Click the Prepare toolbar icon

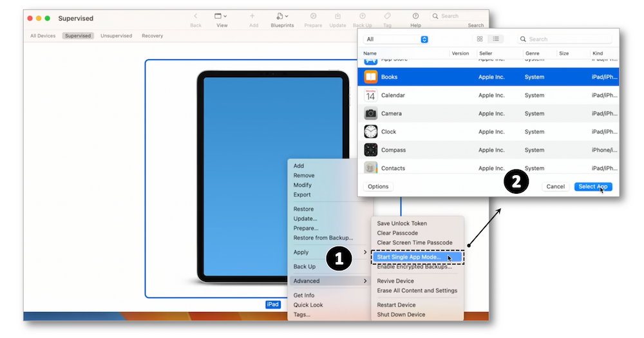pyautogui.click(x=313, y=16)
